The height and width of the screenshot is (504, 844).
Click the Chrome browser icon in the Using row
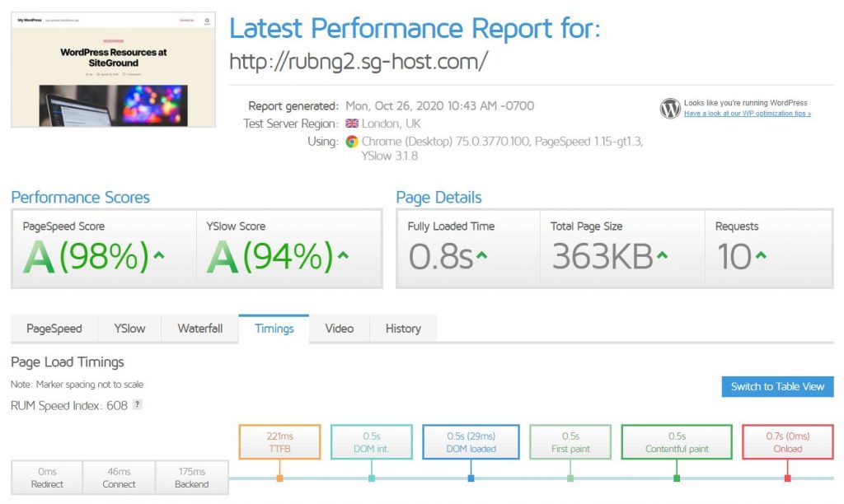[x=349, y=141]
